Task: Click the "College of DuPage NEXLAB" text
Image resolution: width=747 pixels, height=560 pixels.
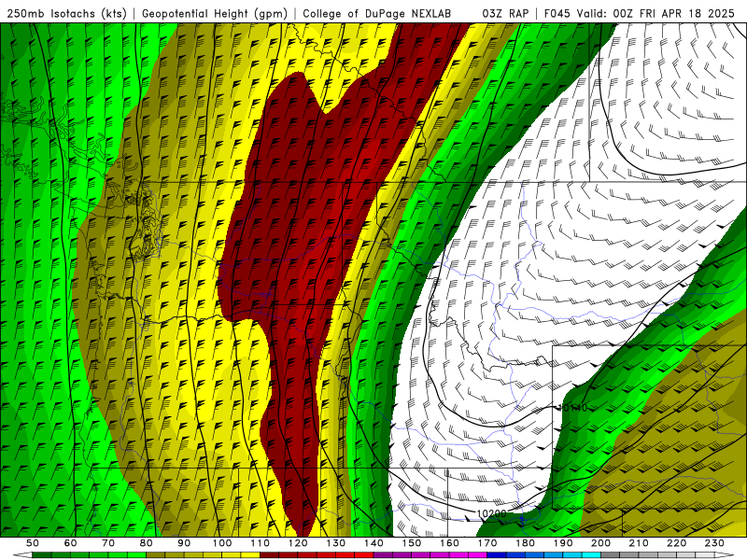Action: 377,13
